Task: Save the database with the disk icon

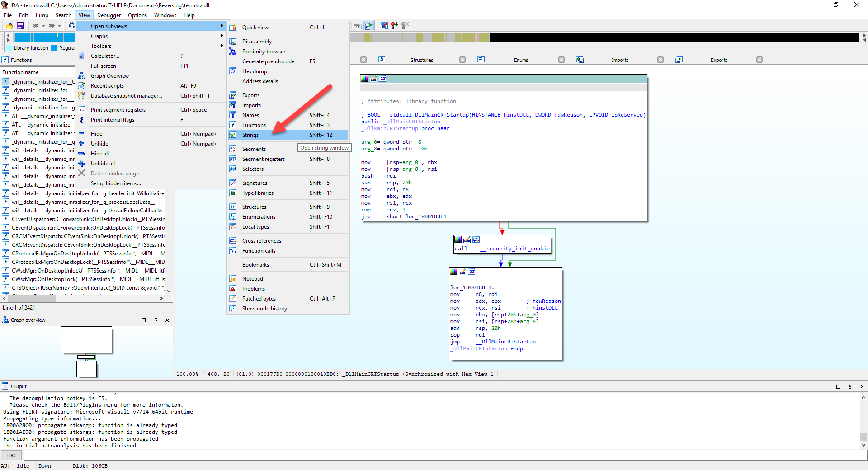Action: coord(20,26)
